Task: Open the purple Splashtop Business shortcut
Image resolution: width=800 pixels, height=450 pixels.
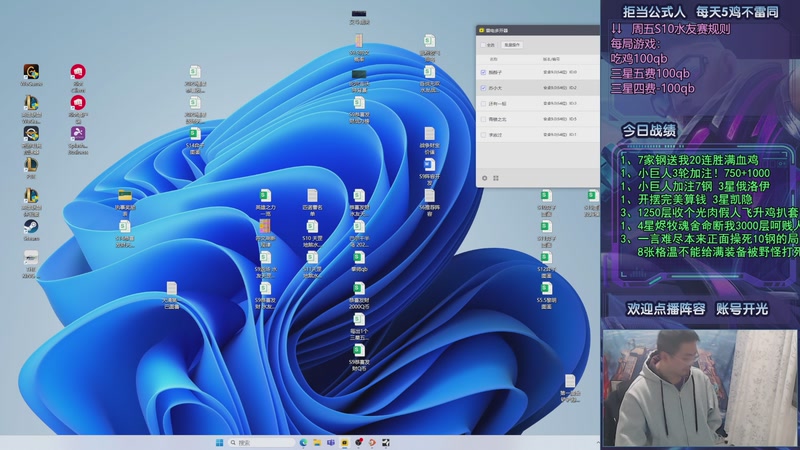Action: coord(78,140)
